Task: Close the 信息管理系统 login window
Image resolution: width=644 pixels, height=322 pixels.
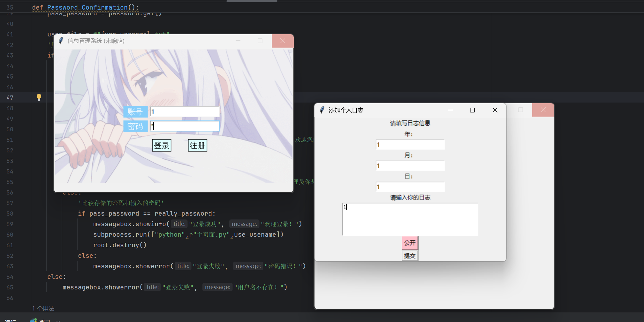Action: click(x=283, y=41)
